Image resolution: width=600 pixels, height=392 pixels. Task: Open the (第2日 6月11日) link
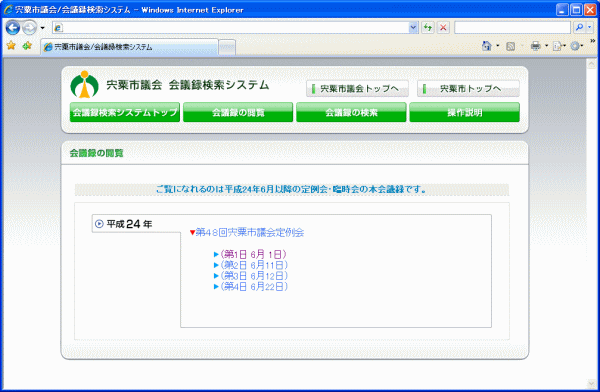pyautogui.click(x=254, y=265)
